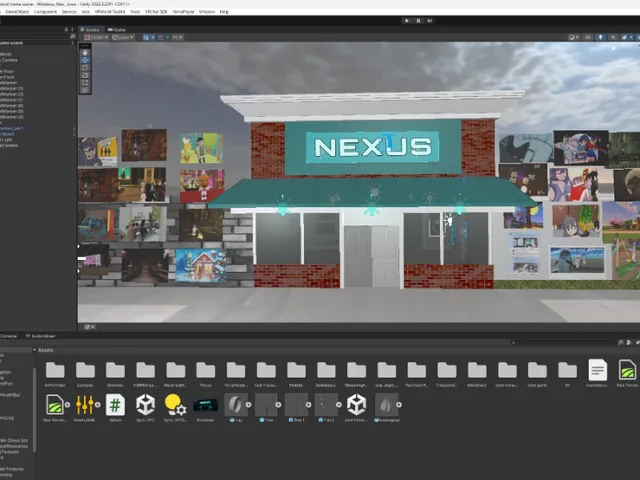Expand the NewAudioMixer asset sub-items arrow
This screenshot has height=480, width=640.
click(x=98, y=404)
